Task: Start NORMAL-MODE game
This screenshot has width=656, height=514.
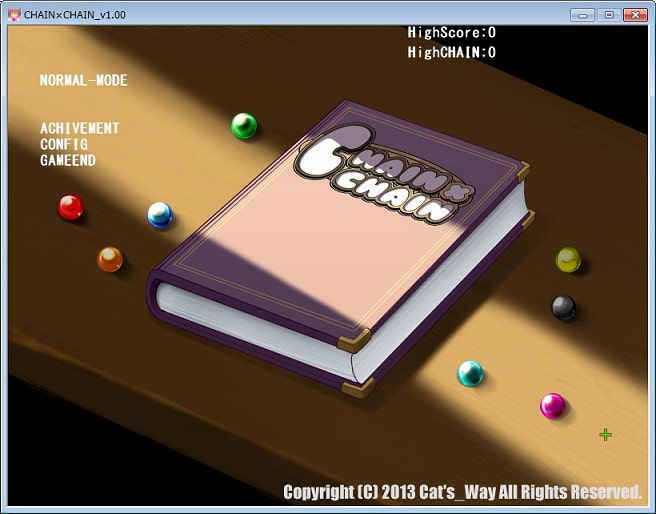Action: [84, 80]
